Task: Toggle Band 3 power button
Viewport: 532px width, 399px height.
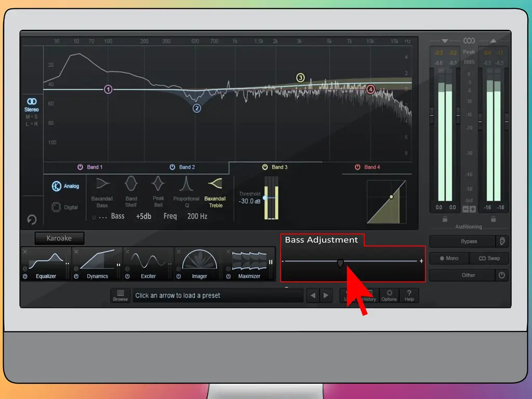Action: 265,167
